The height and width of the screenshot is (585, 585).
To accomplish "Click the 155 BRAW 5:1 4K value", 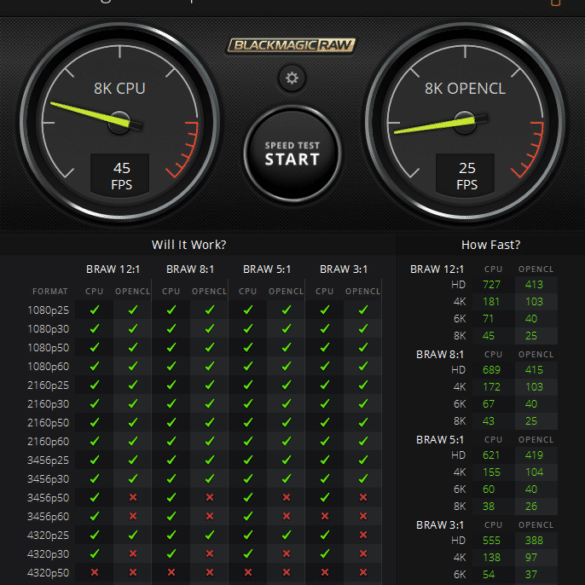I will pyautogui.click(x=491, y=472).
